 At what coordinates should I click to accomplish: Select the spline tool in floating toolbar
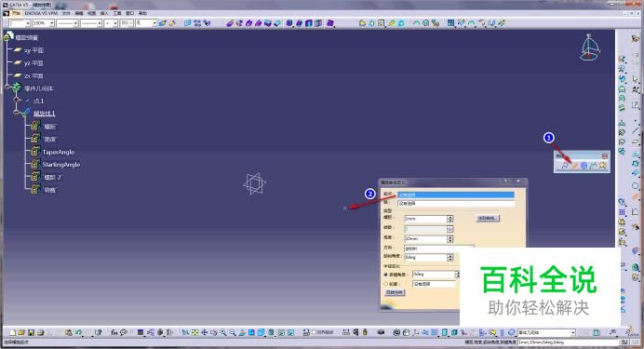coord(565,166)
